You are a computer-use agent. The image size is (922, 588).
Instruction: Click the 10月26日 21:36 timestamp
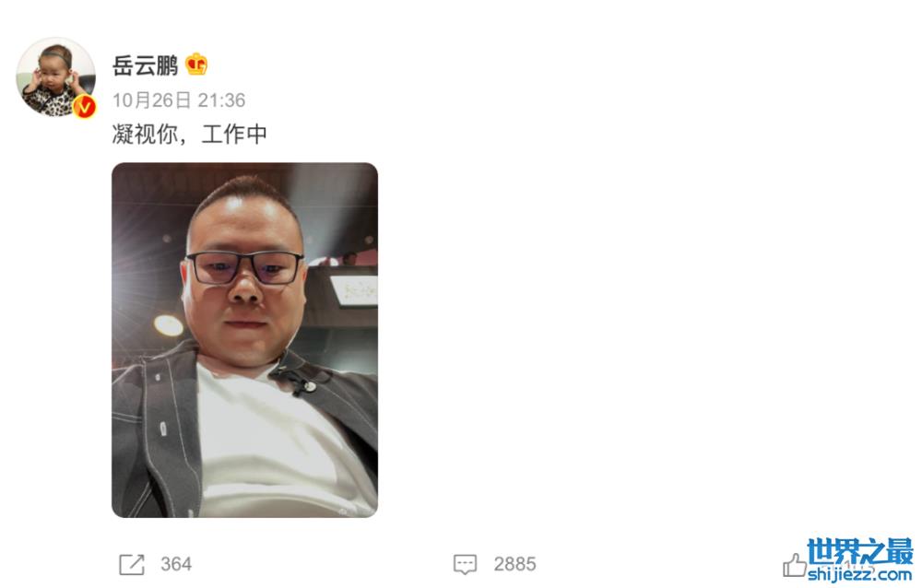pyautogui.click(x=179, y=100)
